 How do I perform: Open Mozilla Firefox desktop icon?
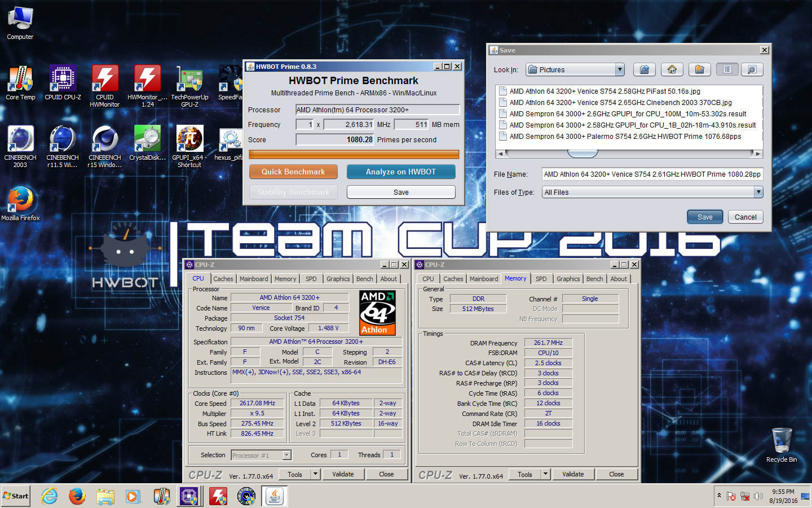pyautogui.click(x=20, y=203)
